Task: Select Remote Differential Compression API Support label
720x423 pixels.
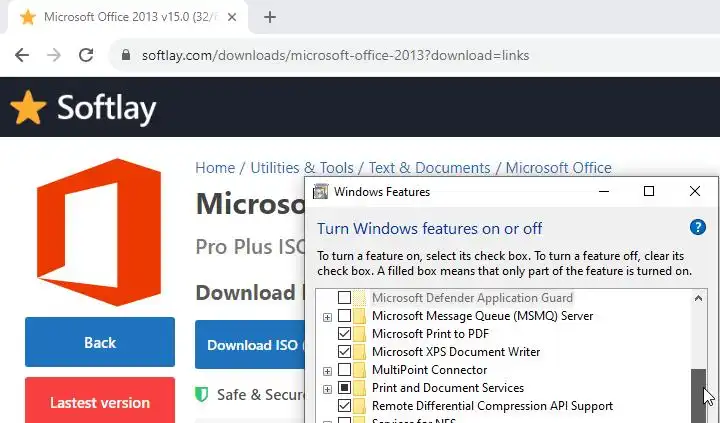Action: [x=492, y=406]
